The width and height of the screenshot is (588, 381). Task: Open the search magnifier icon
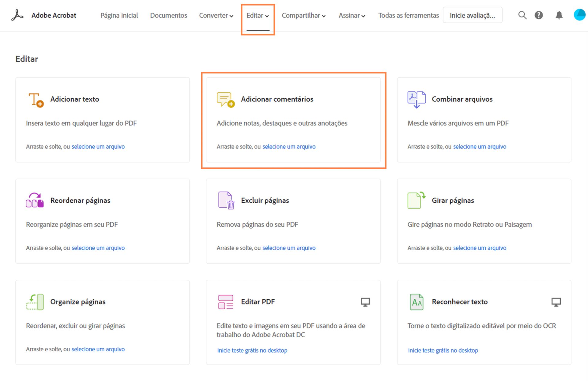coord(522,15)
